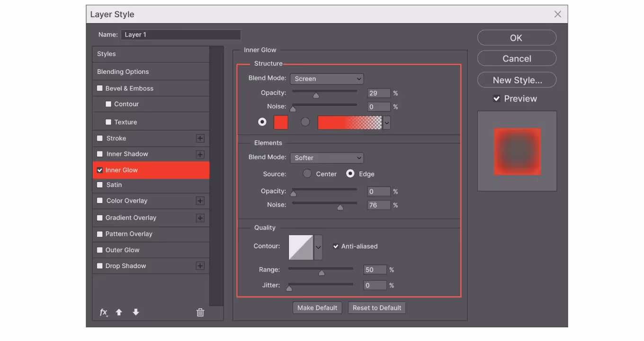Click the Elements Noise field showing 76

(x=379, y=205)
